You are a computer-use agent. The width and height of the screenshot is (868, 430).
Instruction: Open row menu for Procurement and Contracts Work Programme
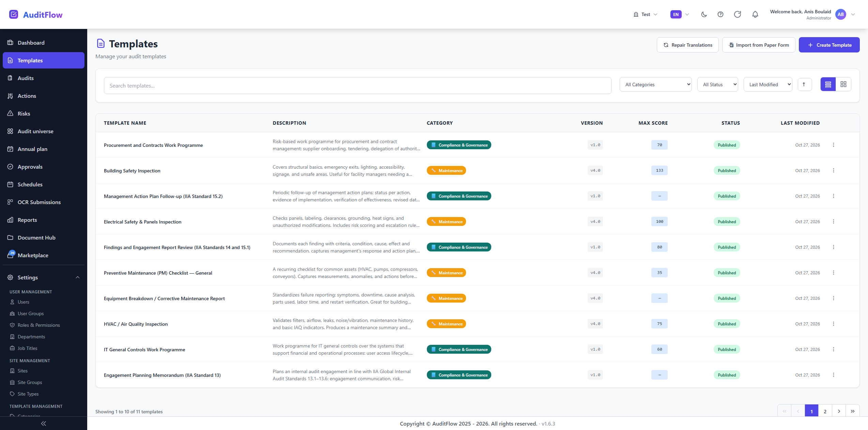[834, 145]
